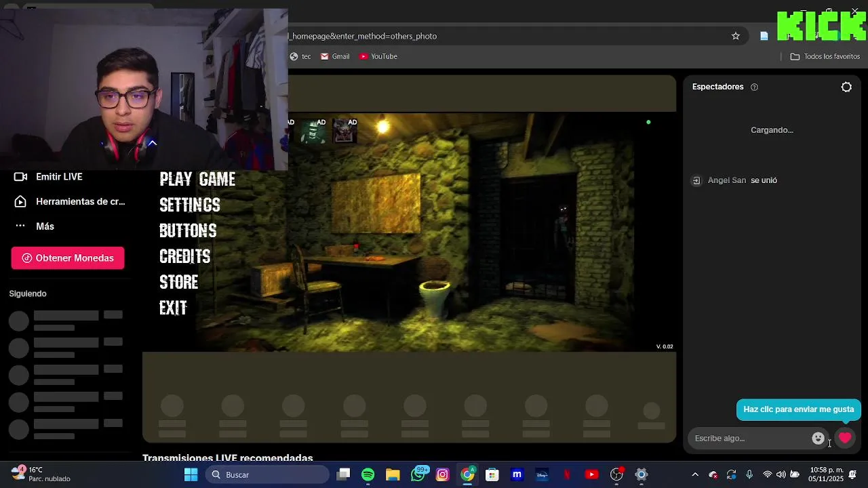The width and height of the screenshot is (868, 488).
Task: Open the Windows Start menu
Action: pos(191,474)
